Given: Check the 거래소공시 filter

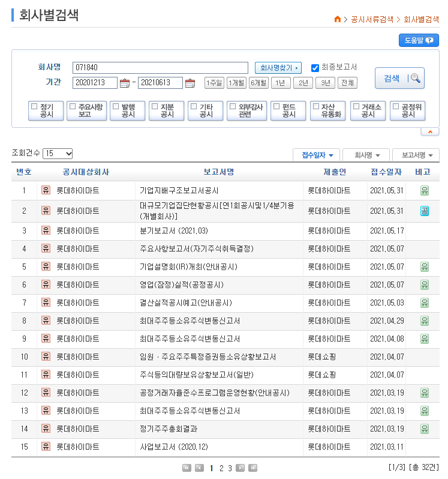Looking at the screenshot, I should coord(356,106).
